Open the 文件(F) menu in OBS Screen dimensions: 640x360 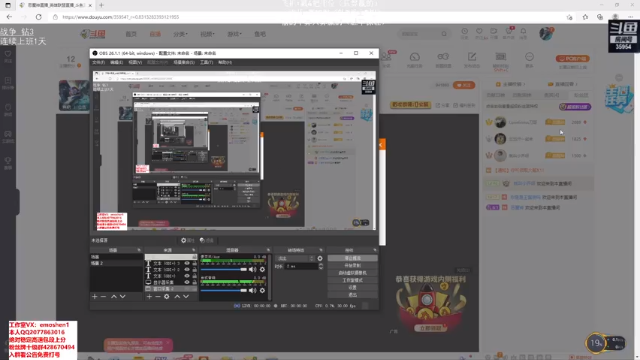pos(98,62)
